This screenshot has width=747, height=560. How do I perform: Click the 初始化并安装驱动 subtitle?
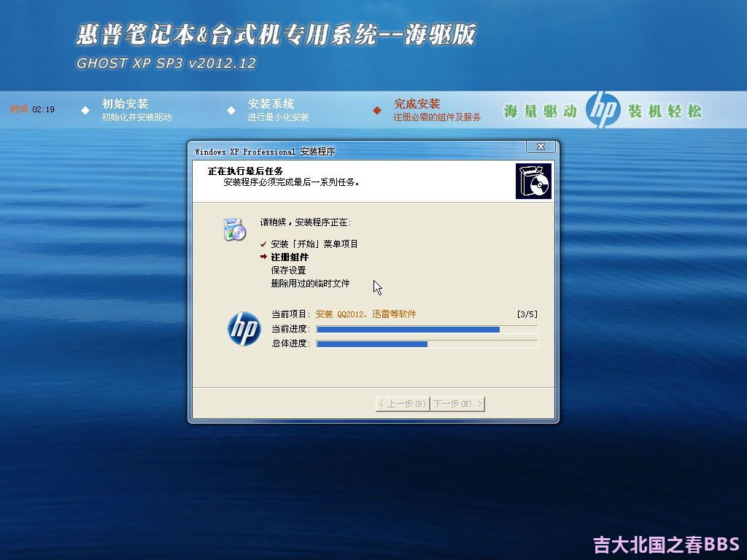tap(136, 117)
